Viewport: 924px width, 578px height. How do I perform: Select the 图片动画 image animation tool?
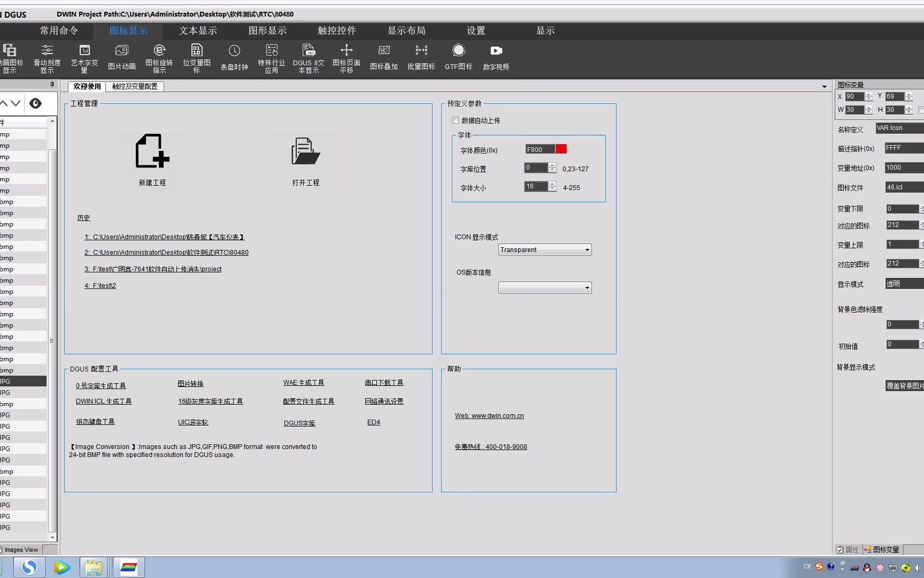[x=122, y=58]
